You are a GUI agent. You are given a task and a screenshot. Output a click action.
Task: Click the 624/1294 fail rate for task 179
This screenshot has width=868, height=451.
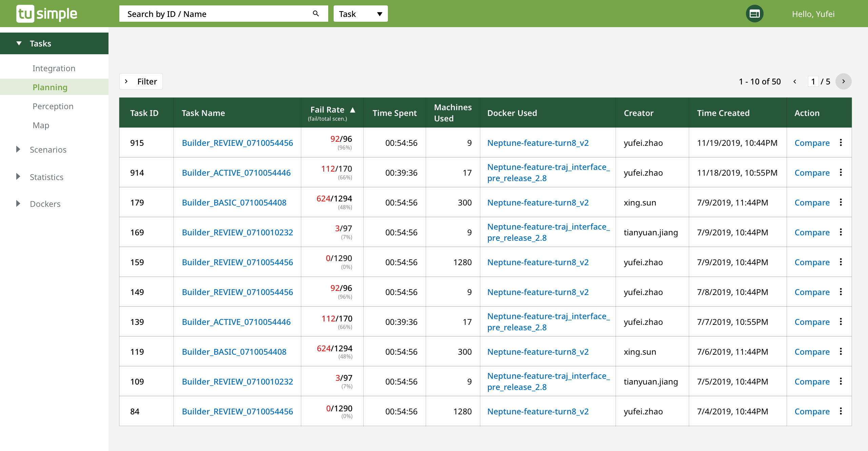point(334,199)
